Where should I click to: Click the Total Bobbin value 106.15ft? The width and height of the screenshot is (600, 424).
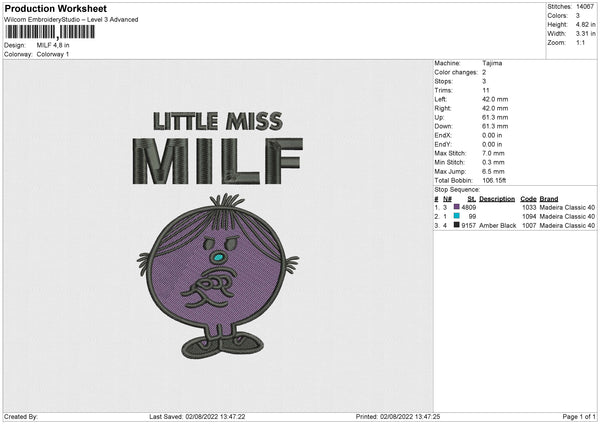click(x=494, y=180)
